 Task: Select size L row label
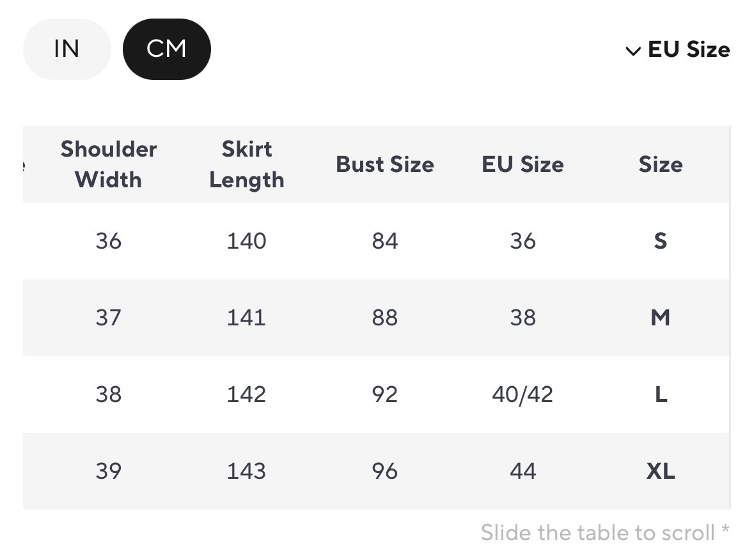(660, 394)
